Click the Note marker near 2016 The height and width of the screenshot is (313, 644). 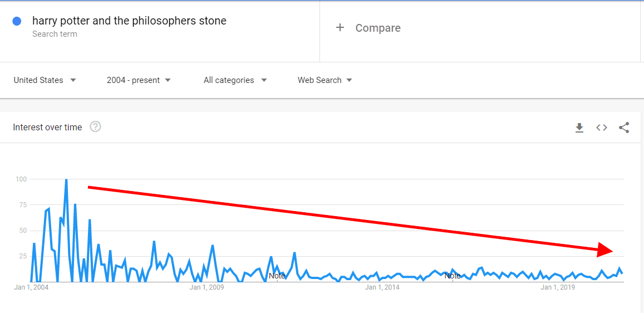point(453,276)
